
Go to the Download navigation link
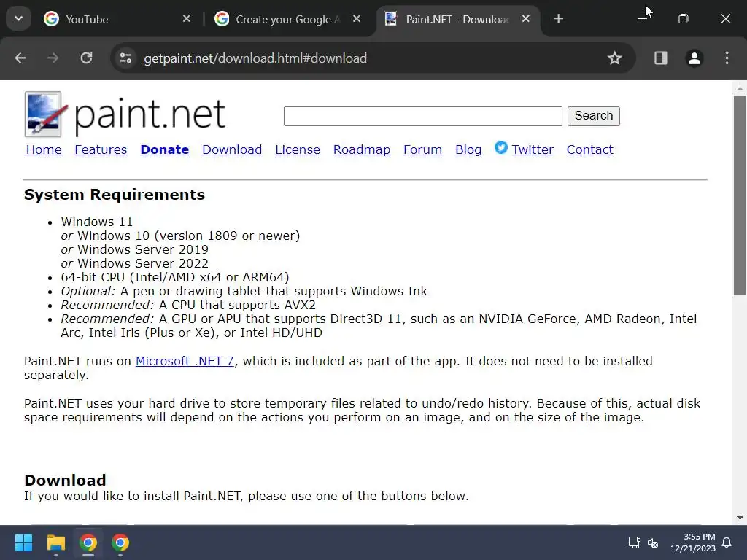coord(232,149)
